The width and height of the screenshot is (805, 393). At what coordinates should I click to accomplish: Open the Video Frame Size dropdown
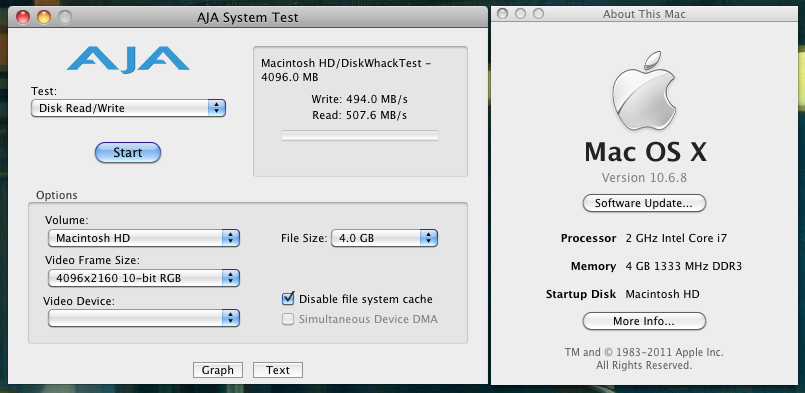point(144,278)
